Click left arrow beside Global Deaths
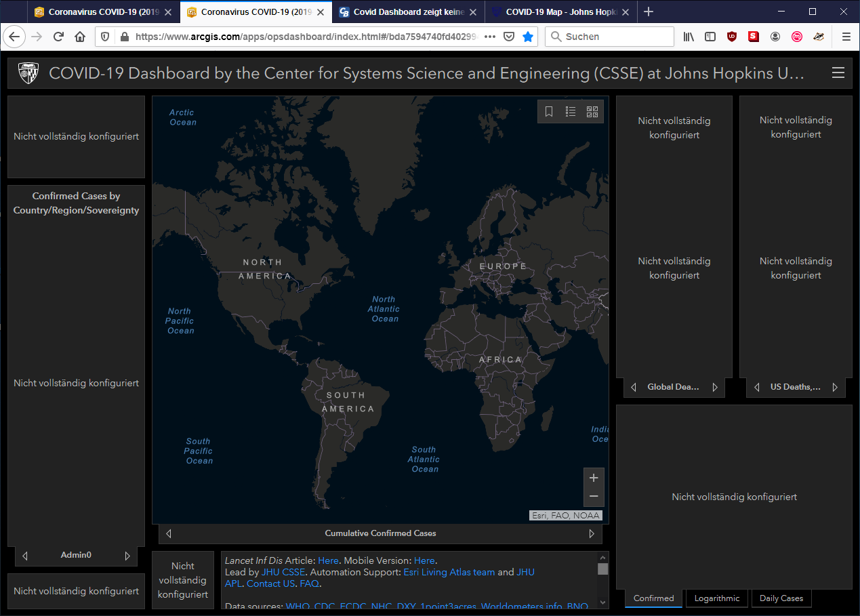860x616 pixels. pos(634,388)
